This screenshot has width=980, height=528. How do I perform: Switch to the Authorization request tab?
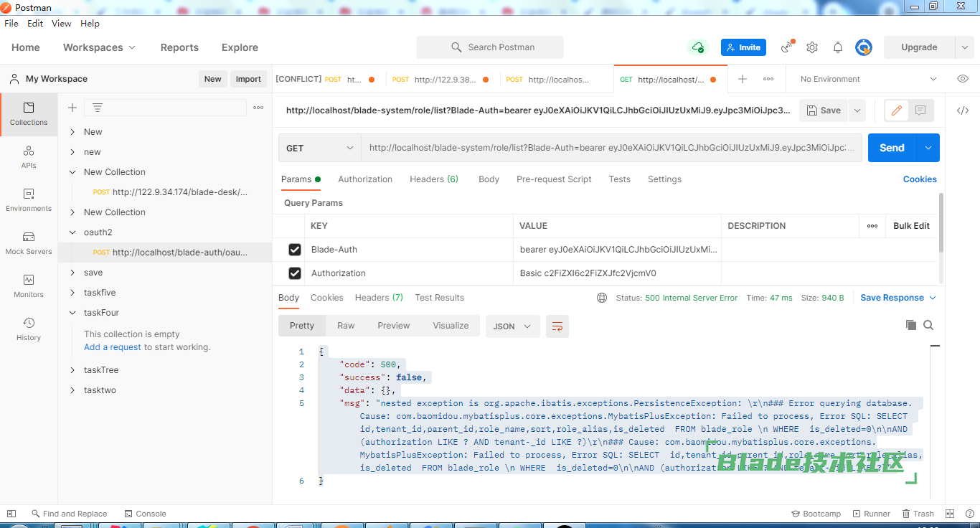[x=365, y=179]
